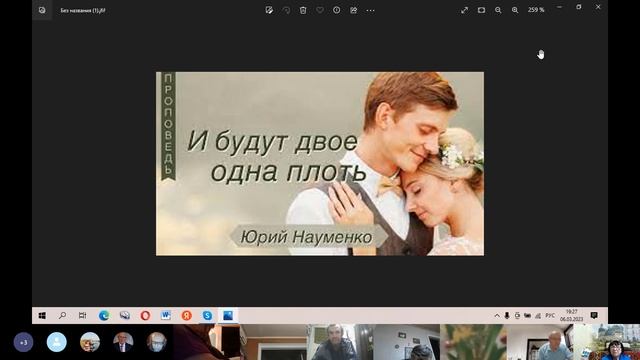This screenshot has width=640, height=360.
Task: Launch Microsoft Edge from the taskbar
Action: coord(104,316)
